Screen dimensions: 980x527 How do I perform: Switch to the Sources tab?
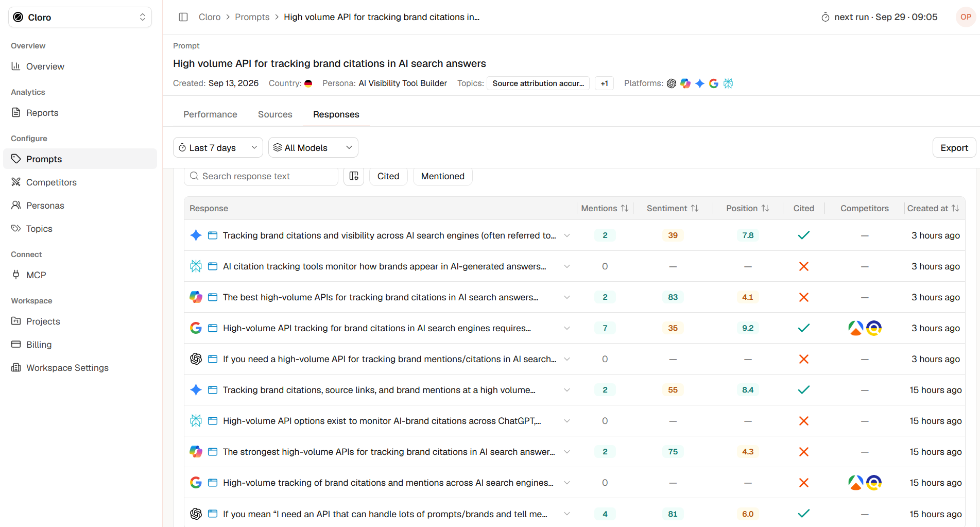275,114
